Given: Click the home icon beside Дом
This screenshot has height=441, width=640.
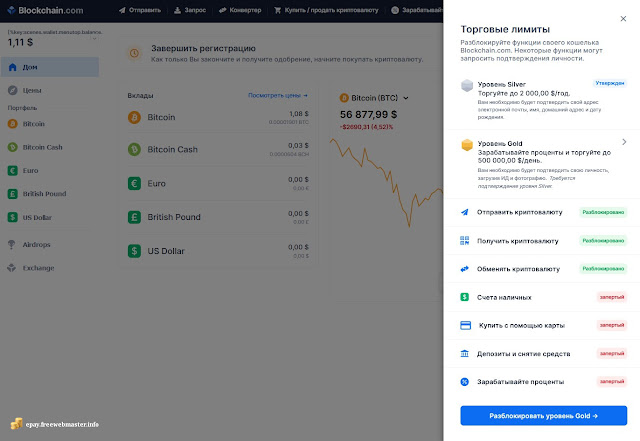Looking at the screenshot, I should pos(13,67).
